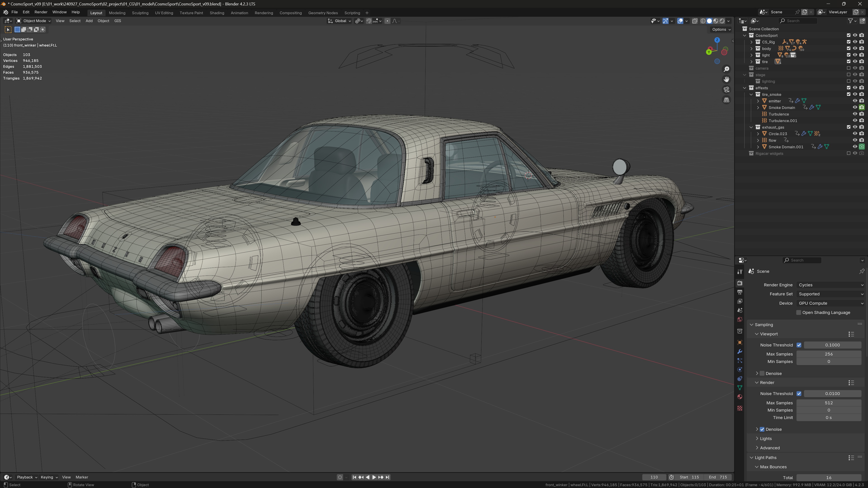The width and height of the screenshot is (868, 488).
Task: Hide the Smoke Domain object in outliner
Action: click(x=855, y=107)
